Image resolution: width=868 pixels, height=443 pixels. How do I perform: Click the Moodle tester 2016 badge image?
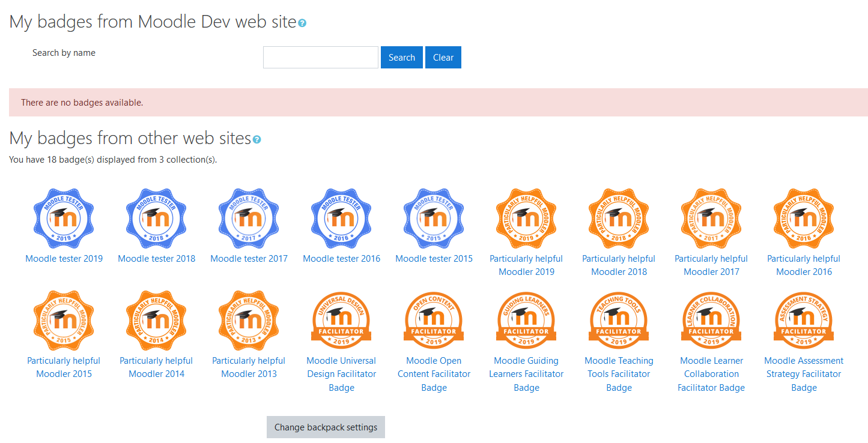click(342, 218)
